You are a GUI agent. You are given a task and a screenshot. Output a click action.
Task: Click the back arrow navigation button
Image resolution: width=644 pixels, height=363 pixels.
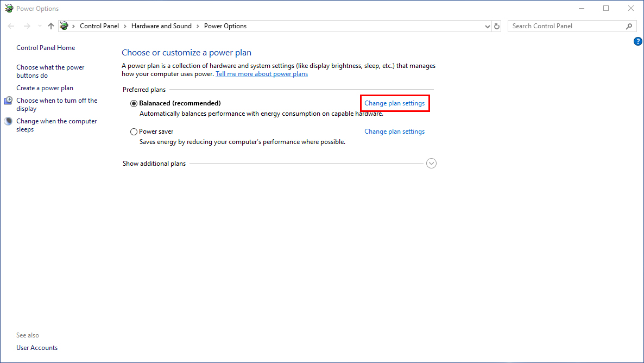click(x=11, y=26)
